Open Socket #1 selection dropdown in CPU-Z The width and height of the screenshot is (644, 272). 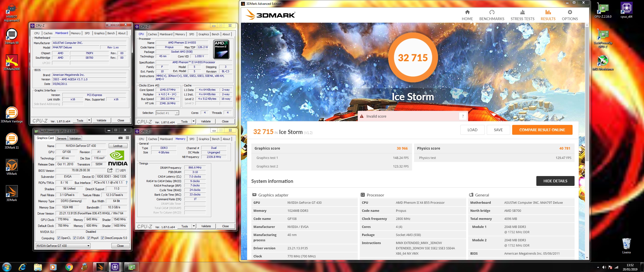coord(167,113)
